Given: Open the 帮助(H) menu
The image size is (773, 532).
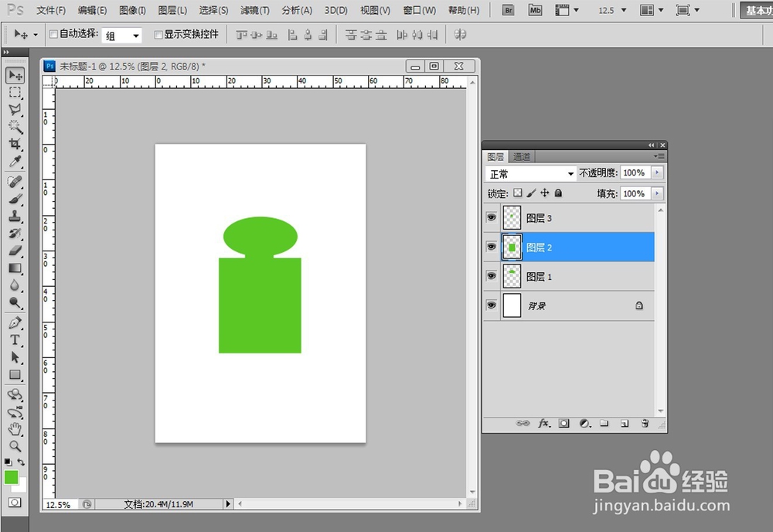Looking at the screenshot, I should 463,10.
